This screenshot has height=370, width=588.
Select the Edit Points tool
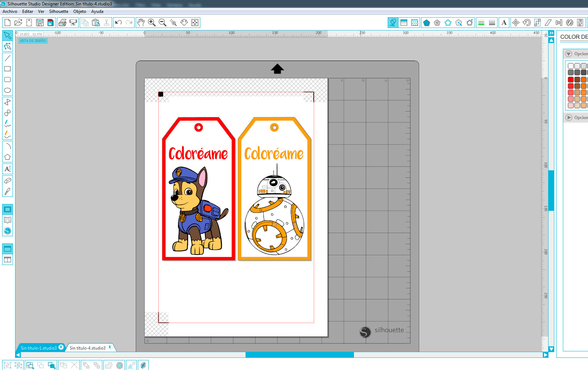(x=8, y=46)
